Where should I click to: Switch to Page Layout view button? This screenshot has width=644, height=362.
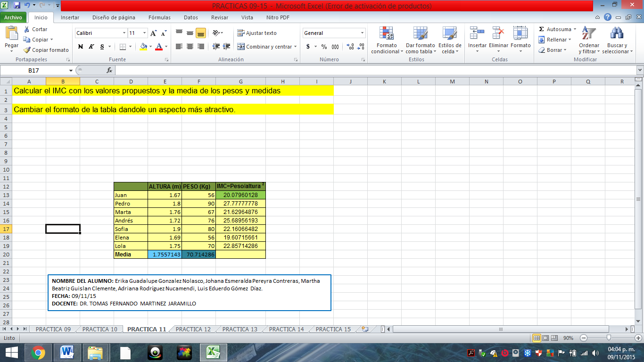(x=545, y=338)
